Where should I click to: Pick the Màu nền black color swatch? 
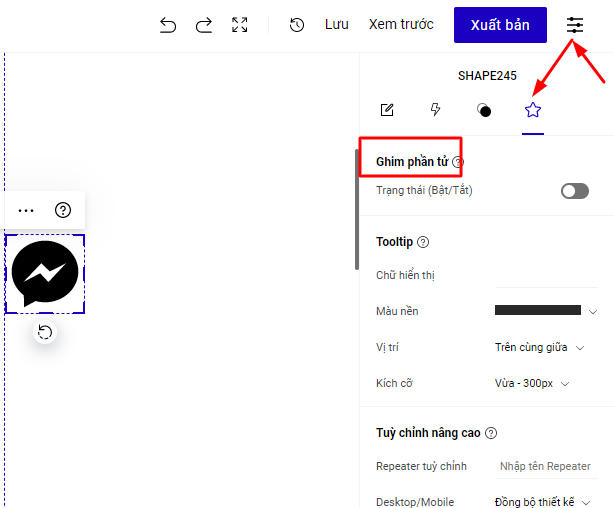pyautogui.click(x=538, y=311)
